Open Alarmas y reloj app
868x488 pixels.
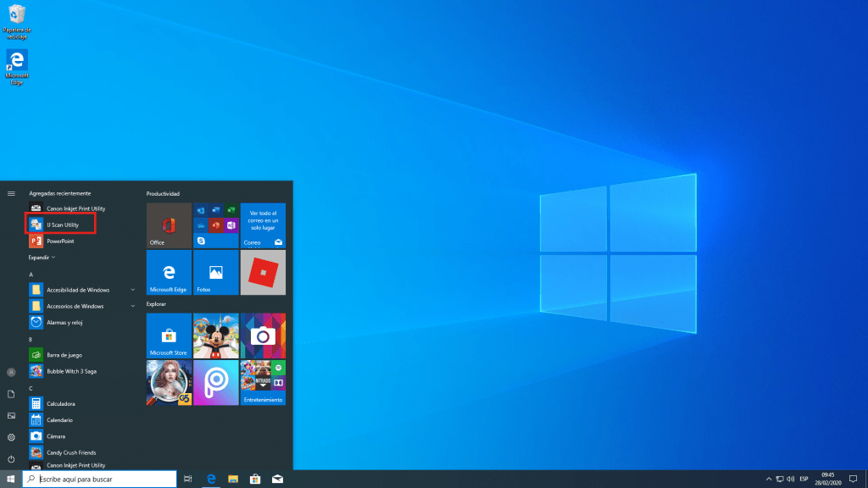pyautogui.click(x=64, y=322)
